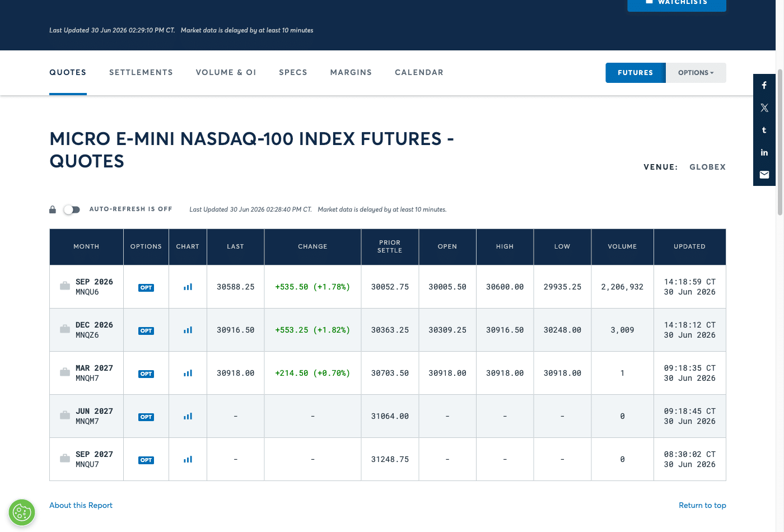Open the Calendar tab
The height and width of the screenshot is (532, 784).
click(x=419, y=72)
